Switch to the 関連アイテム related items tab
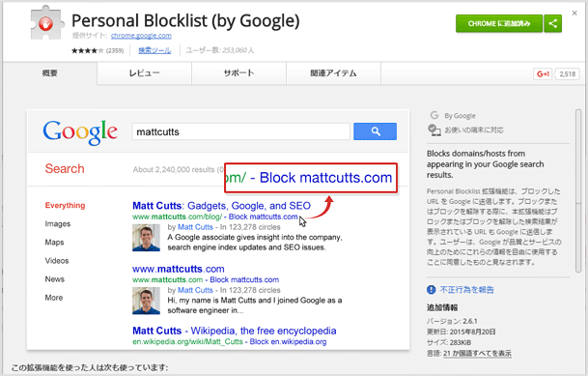Viewport: 588px width, 376px height. [x=333, y=73]
